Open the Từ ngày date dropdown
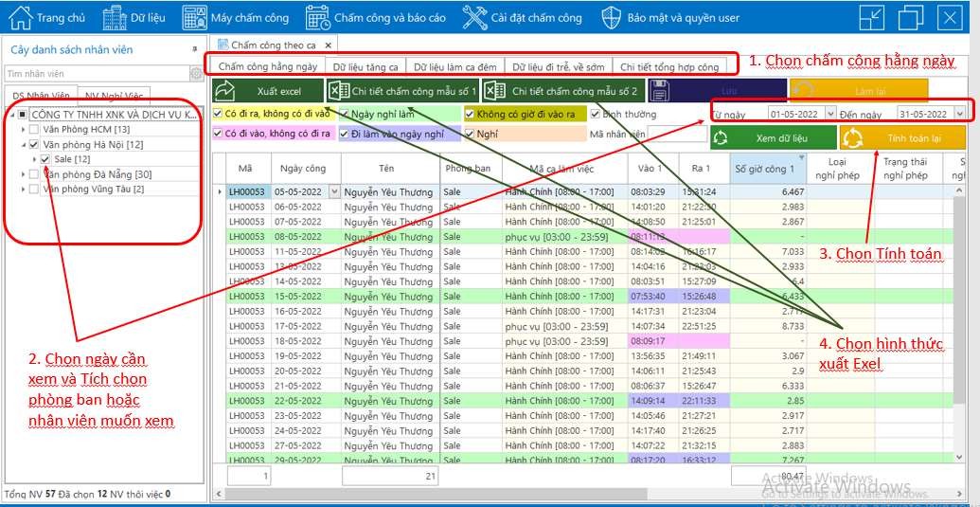The height and width of the screenshot is (507, 980). 830,114
